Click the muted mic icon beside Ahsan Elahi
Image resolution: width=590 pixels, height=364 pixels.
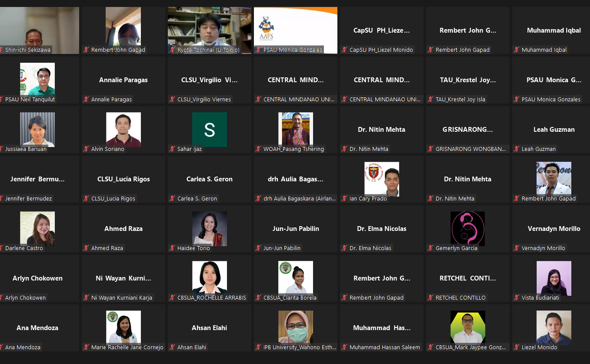point(173,347)
